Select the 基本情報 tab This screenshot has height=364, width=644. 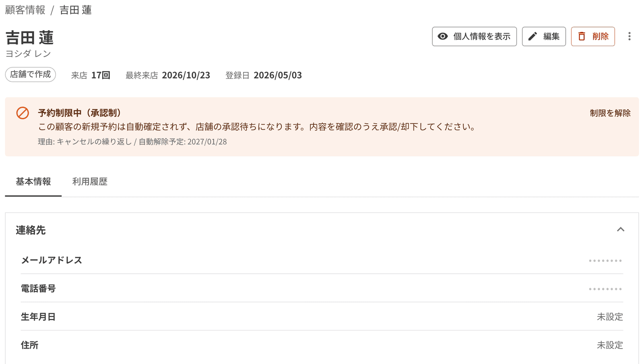pyautogui.click(x=33, y=182)
